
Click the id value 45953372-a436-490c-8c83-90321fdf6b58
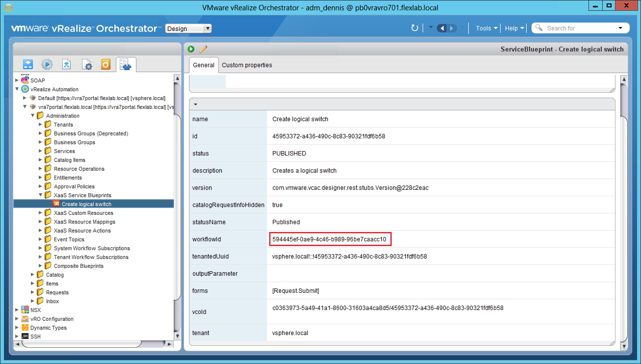[329, 136]
